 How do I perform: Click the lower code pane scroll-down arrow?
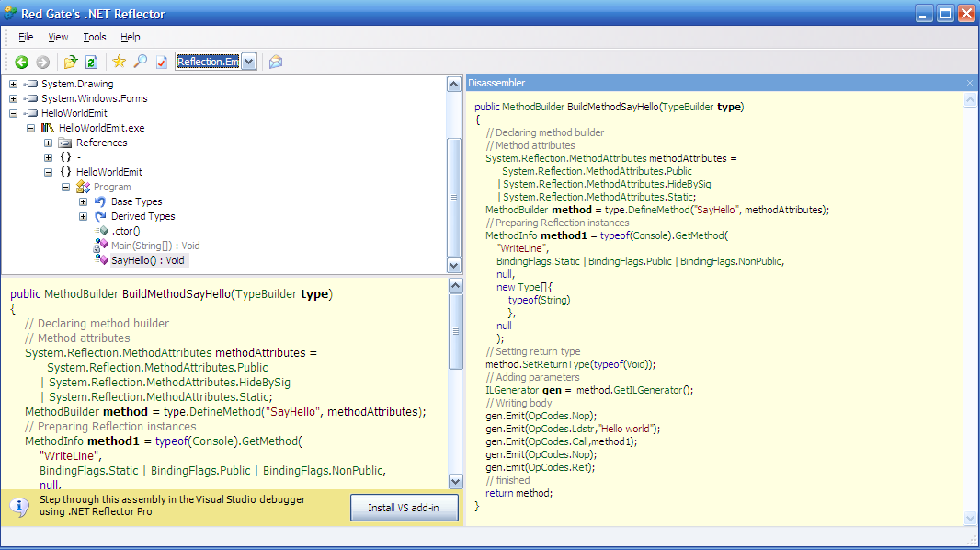coord(456,481)
